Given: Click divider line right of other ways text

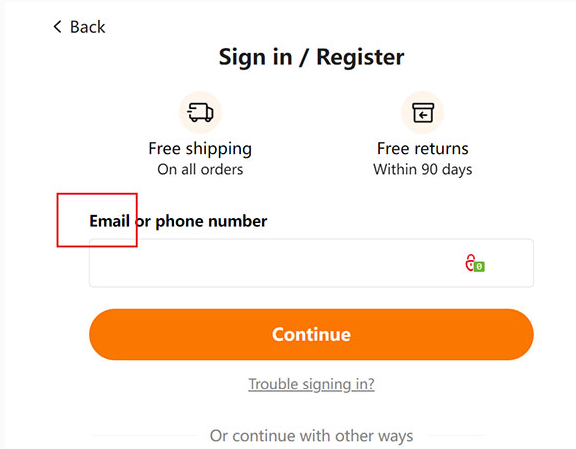Looking at the screenshot, I should pyautogui.click(x=456, y=436).
